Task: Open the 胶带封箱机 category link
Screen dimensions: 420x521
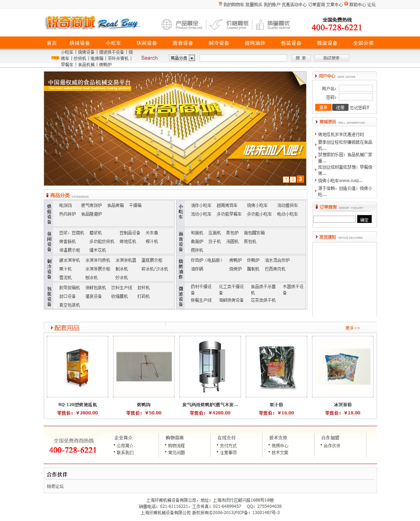Action: coord(69,288)
